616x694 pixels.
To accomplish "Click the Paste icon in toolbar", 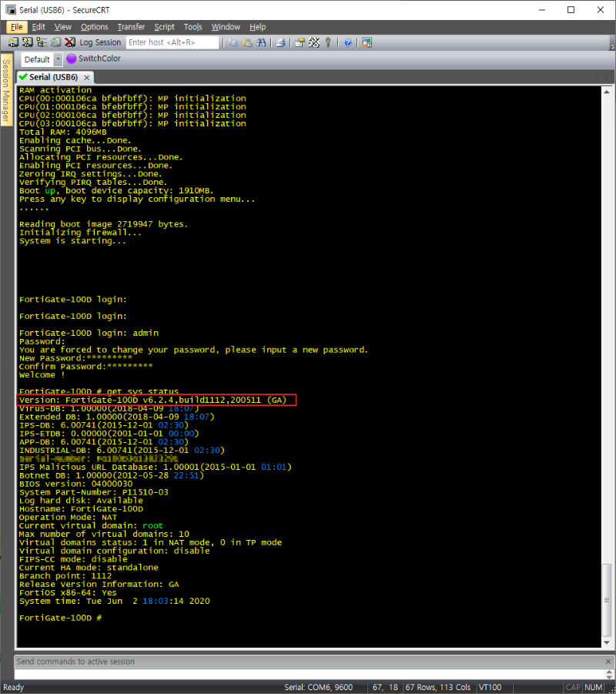I will 246,42.
